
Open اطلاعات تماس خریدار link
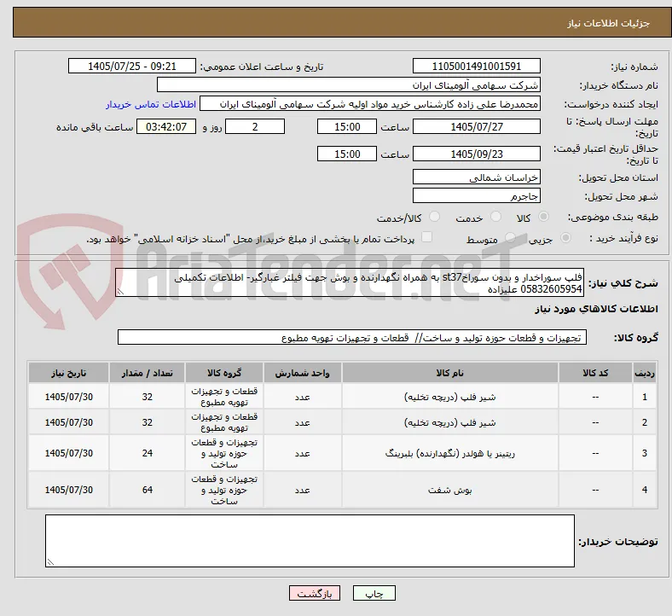point(151,104)
